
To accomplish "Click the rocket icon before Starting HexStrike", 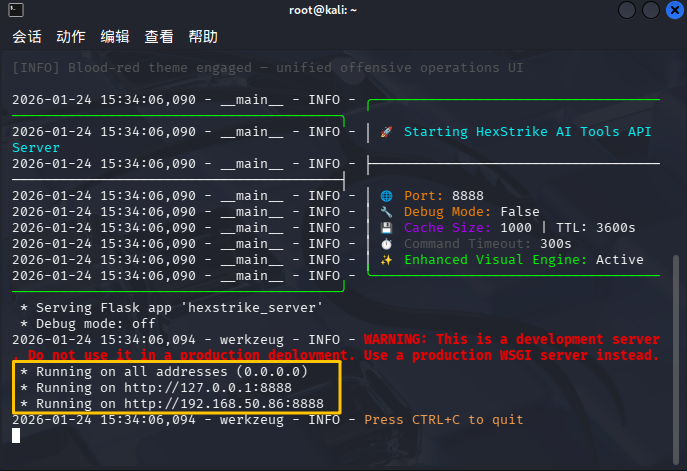I will tap(386, 132).
